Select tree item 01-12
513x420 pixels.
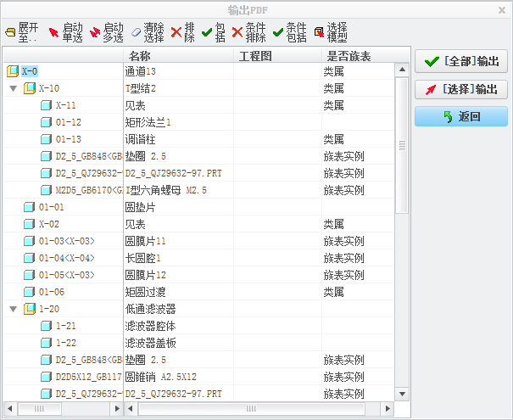[69, 122]
